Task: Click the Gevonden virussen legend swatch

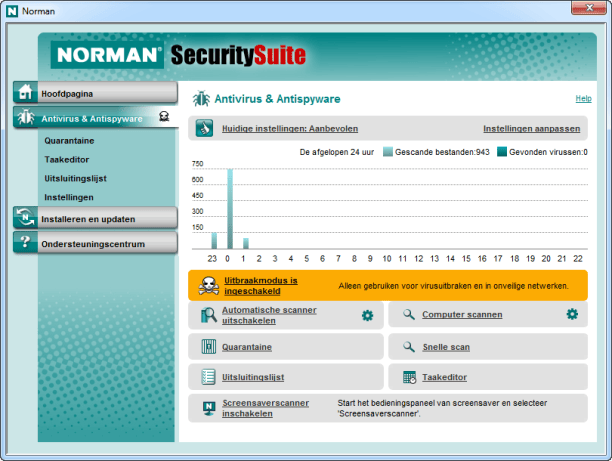Action: click(502, 151)
